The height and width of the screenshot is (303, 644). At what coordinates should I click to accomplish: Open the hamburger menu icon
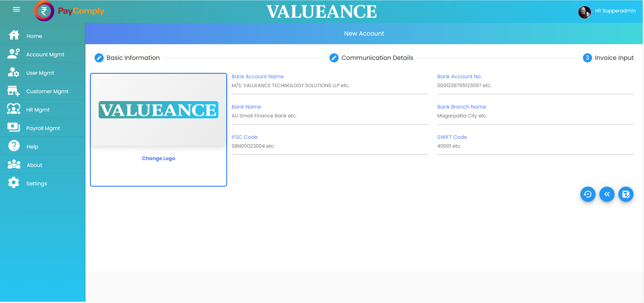tap(16, 10)
